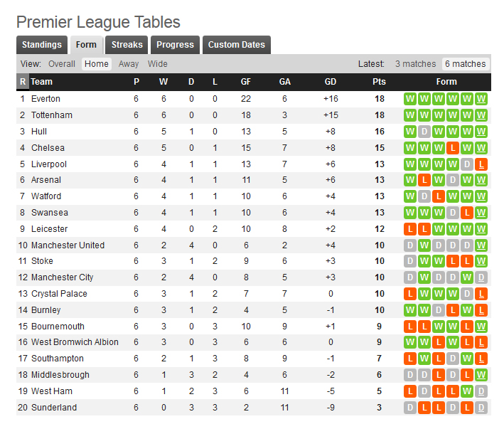Image resolution: width=504 pixels, height=429 pixels.
Task: Click Manchester United's last green W badge
Action: pos(481,245)
